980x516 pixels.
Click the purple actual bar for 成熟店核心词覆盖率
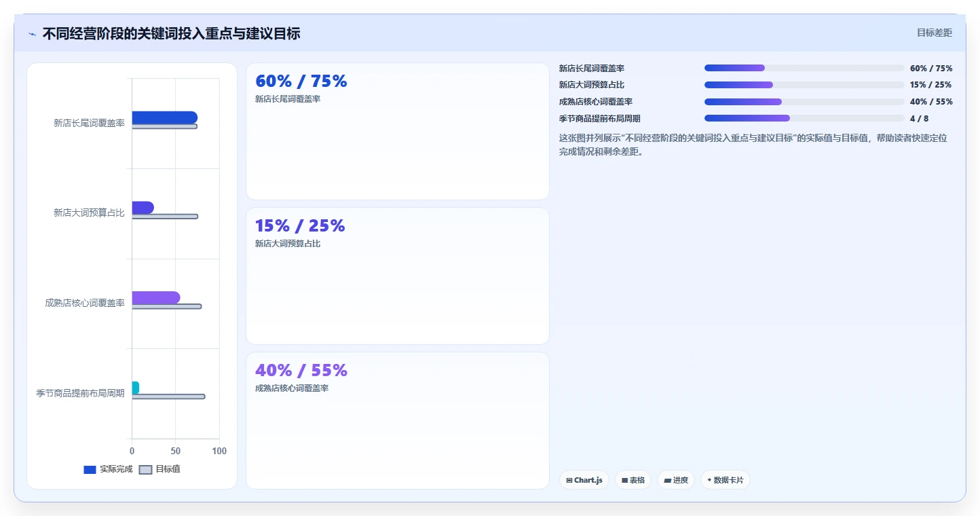(x=155, y=297)
